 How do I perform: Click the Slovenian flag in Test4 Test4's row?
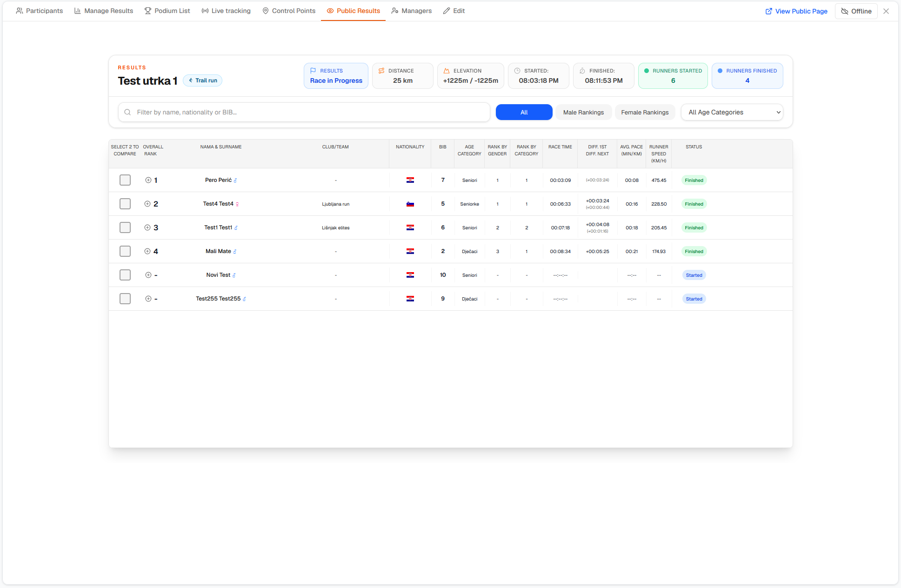(410, 204)
